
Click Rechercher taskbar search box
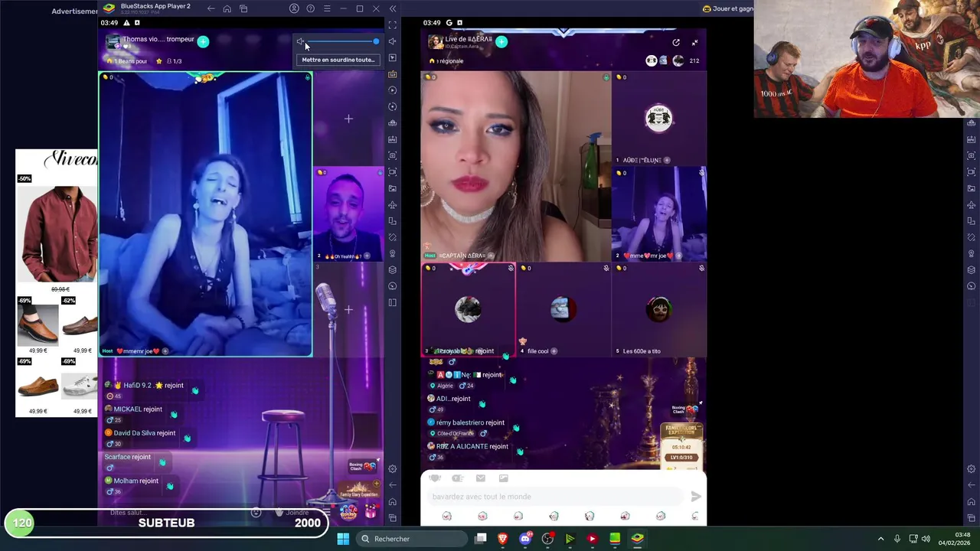point(412,539)
